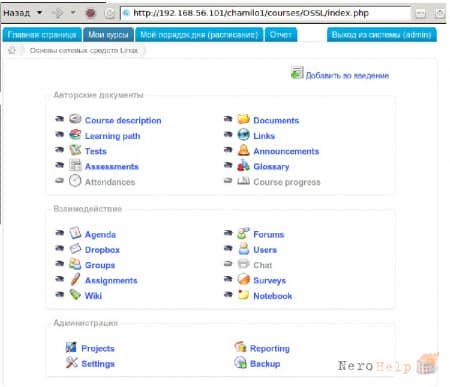Click the Projects icon

tap(71, 347)
